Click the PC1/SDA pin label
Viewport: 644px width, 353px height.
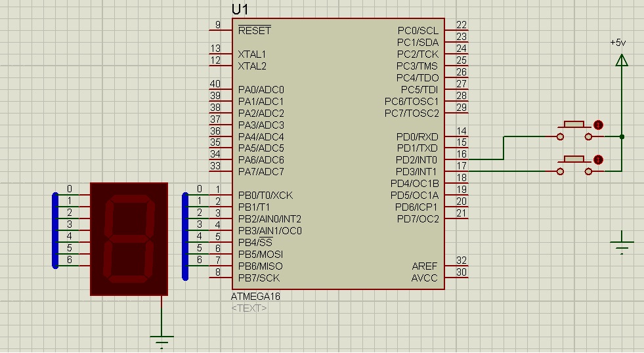point(418,43)
